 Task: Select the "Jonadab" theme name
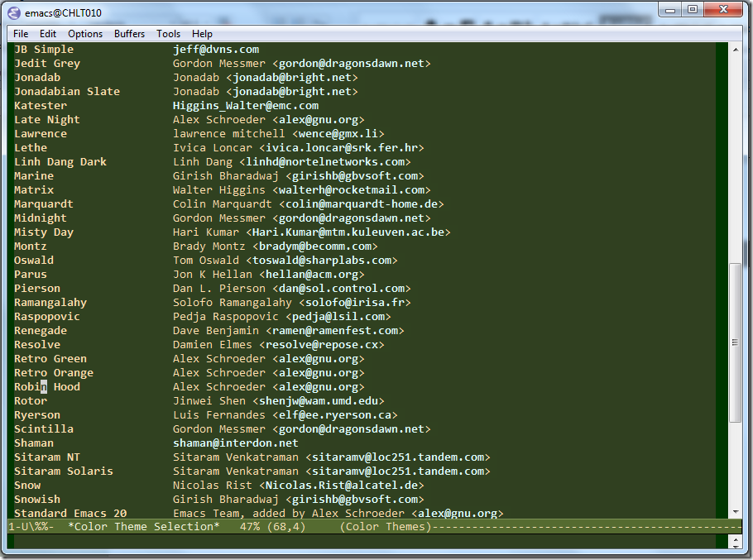37,77
